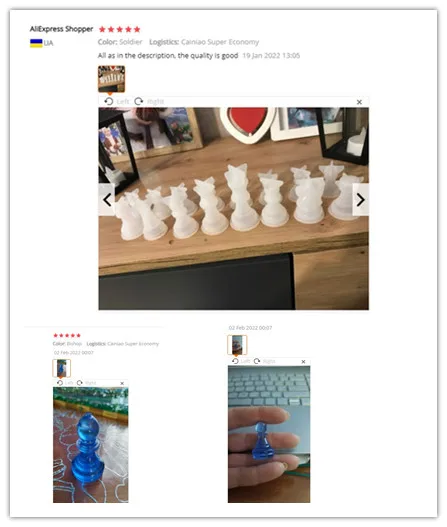The height and width of the screenshot is (527, 447).
Task: Show previous photo with left arrow
Action: click(107, 200)
